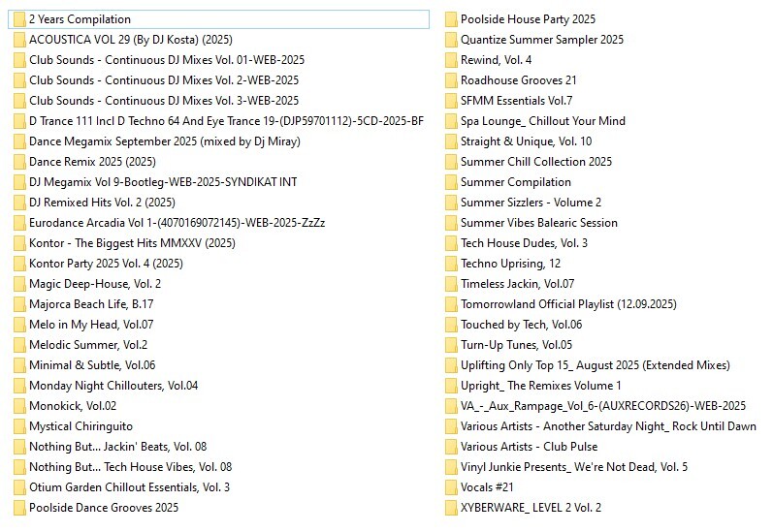
Task: Click folder icon for ACOUSTICA VOL 29
Action: [19, 40]
